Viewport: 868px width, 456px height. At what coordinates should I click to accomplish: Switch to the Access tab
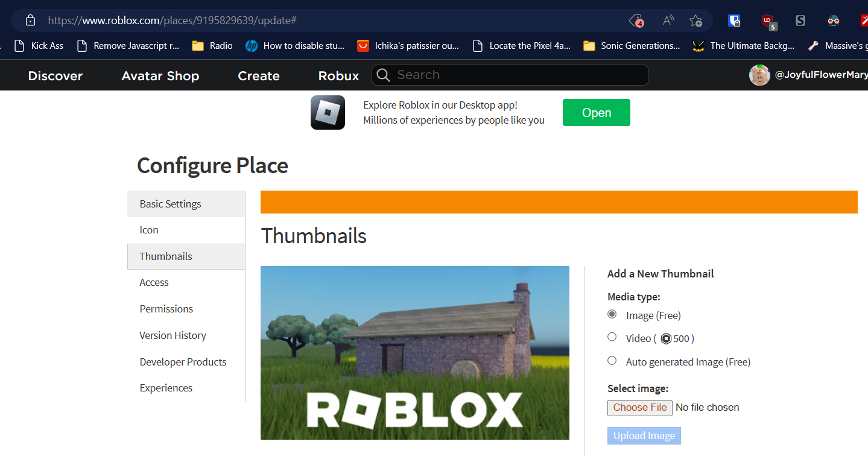click(186, 282)
